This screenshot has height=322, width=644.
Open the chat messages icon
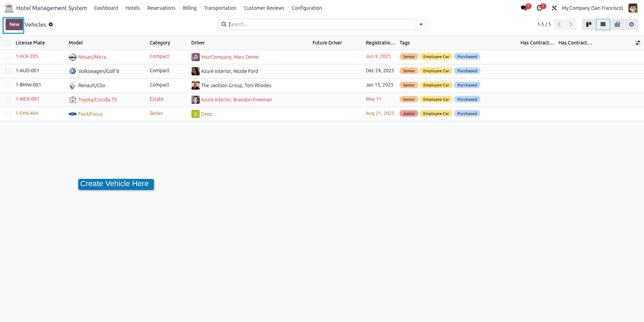[524, 8]
